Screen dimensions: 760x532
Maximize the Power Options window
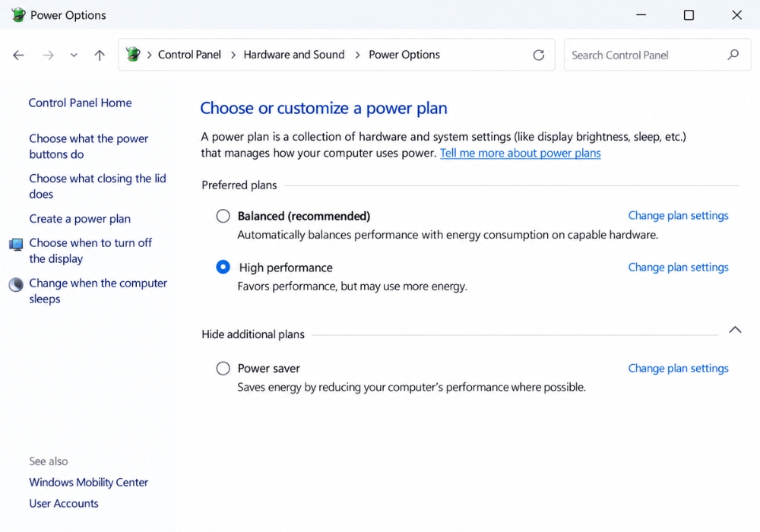689,15
